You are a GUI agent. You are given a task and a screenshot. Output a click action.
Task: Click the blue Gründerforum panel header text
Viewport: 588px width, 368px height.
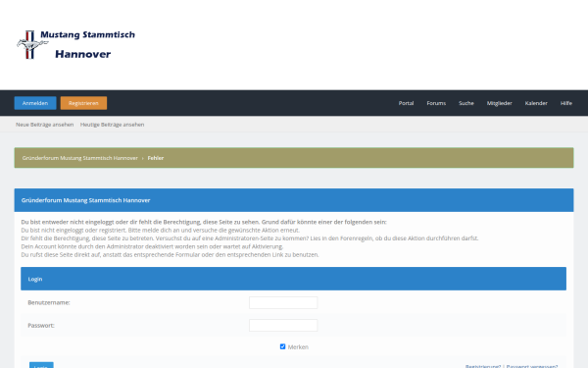(85, 200)
